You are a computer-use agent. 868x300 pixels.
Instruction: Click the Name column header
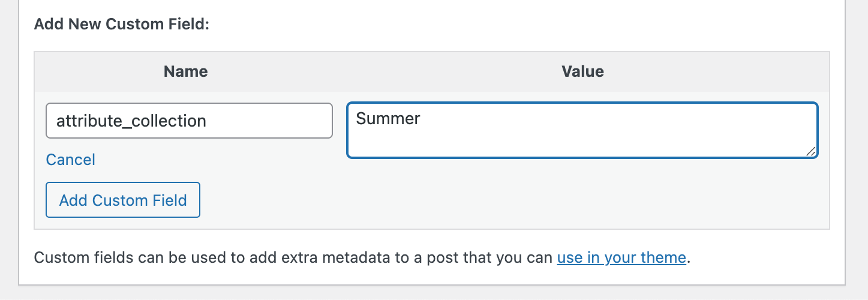pyautogui.click(x=185, y=72)
